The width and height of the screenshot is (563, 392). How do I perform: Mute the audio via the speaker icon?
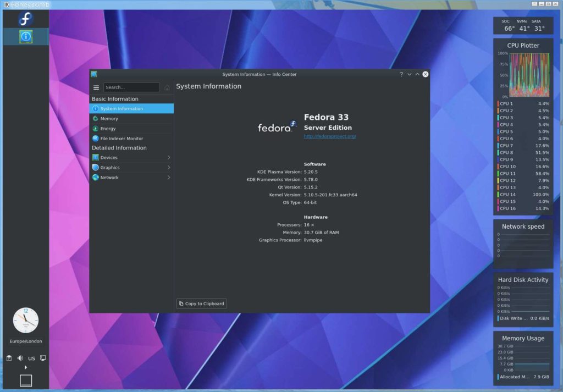pos(20,358)
